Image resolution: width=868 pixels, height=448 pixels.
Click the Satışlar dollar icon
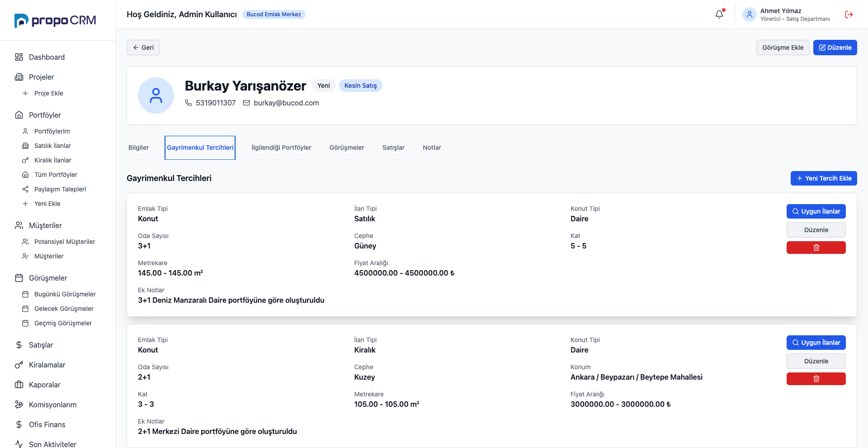pos(19,345)
